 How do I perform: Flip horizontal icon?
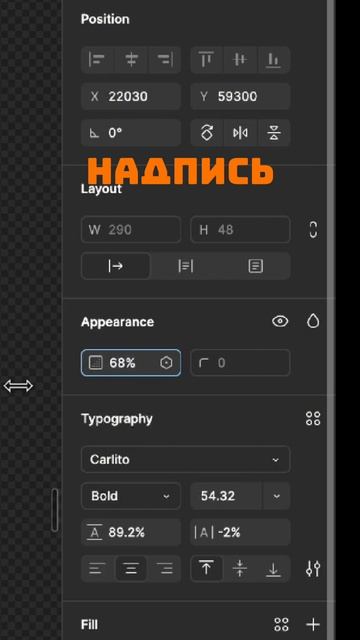click(240, 133)
